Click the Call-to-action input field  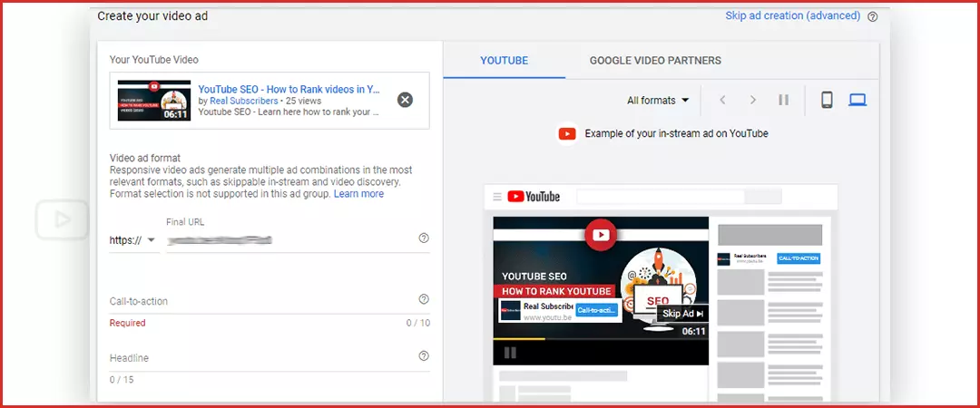tap(269, 302)
